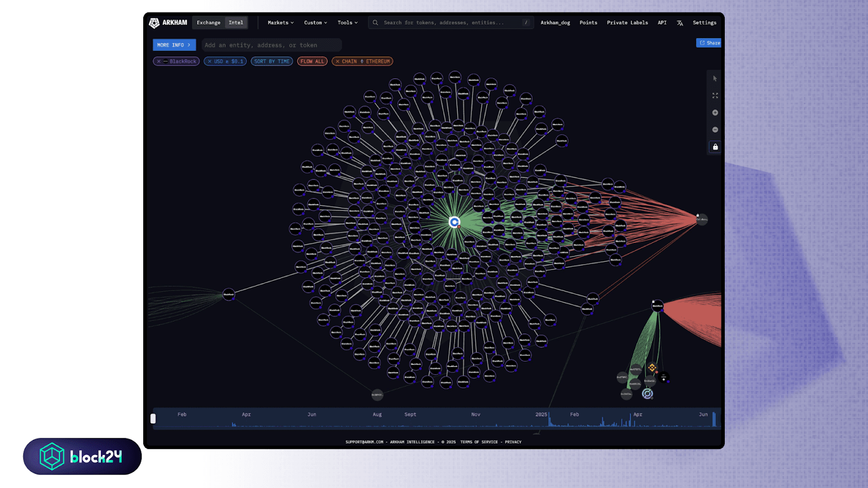868x488 pixels.
Task: Open the Markets dropdown menu
Action: pos(280,23)
